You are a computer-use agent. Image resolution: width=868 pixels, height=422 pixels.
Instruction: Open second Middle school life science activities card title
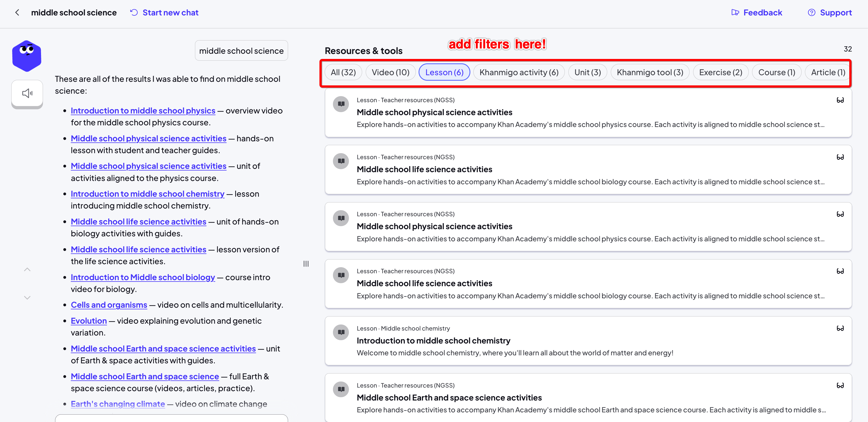point(424,283)
